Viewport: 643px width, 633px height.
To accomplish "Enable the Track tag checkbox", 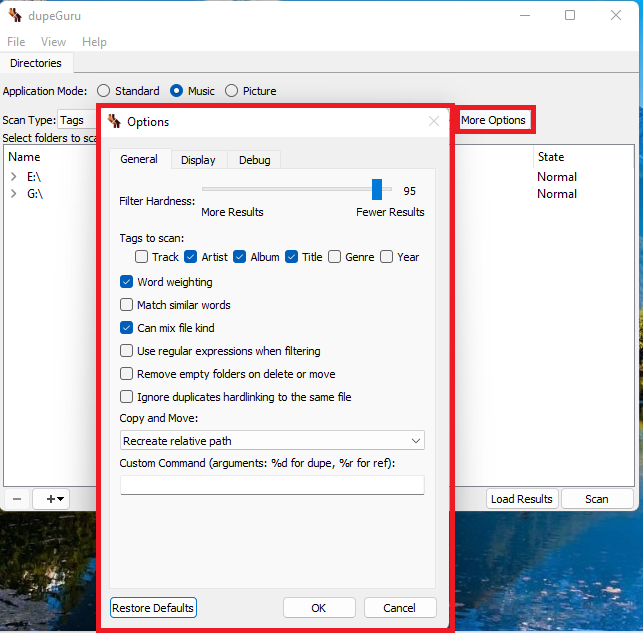I will coord(142,257).
